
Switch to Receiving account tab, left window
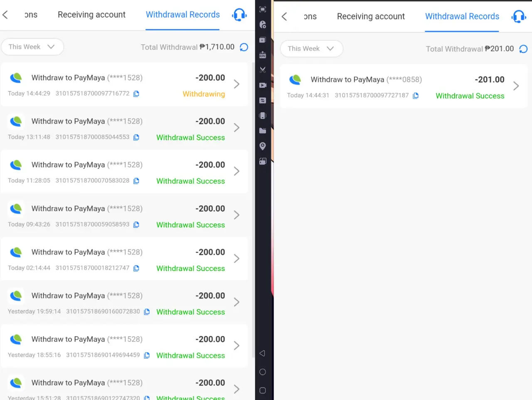tap(91, 15)
